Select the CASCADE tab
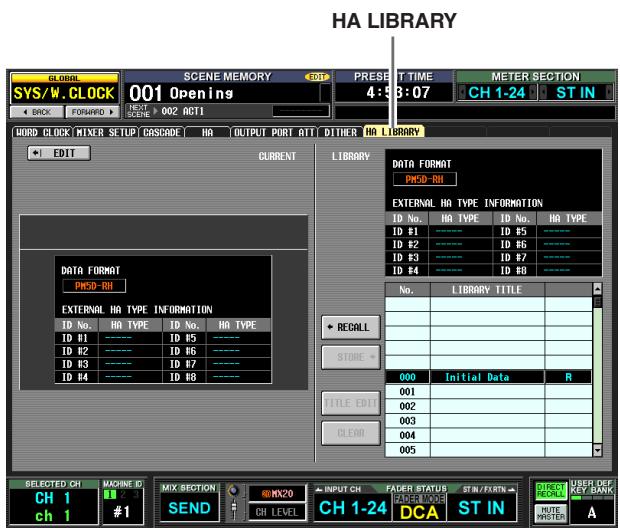The height and width of the screenshot is (531, 620). click(162, 132)
